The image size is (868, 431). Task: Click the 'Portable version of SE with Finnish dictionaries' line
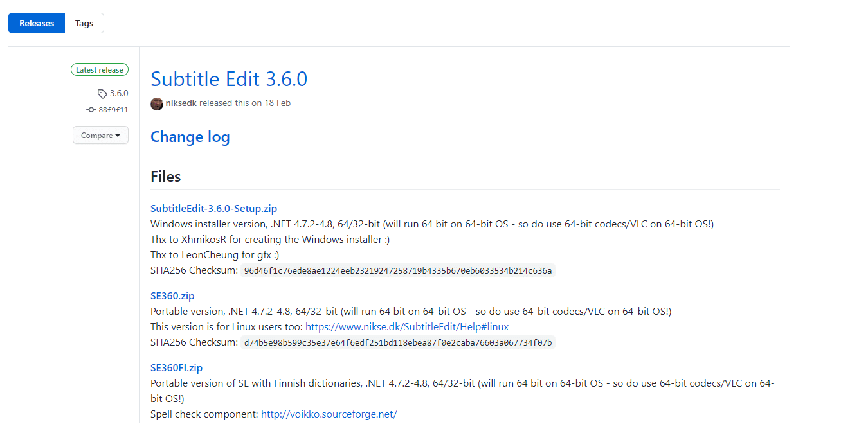462,391
